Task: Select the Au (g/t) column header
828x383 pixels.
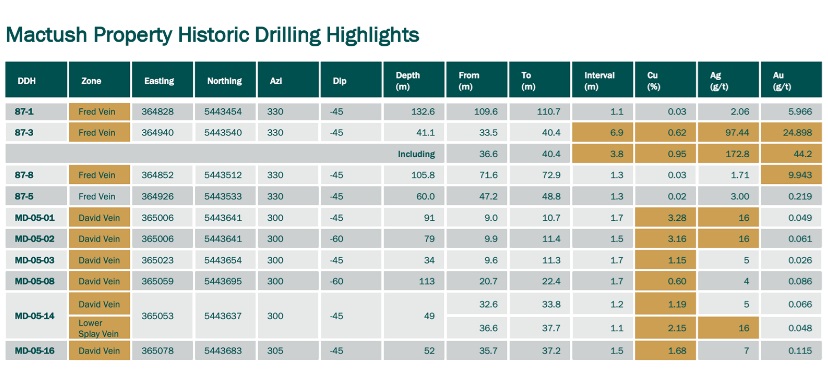Action: coord(791,80)
